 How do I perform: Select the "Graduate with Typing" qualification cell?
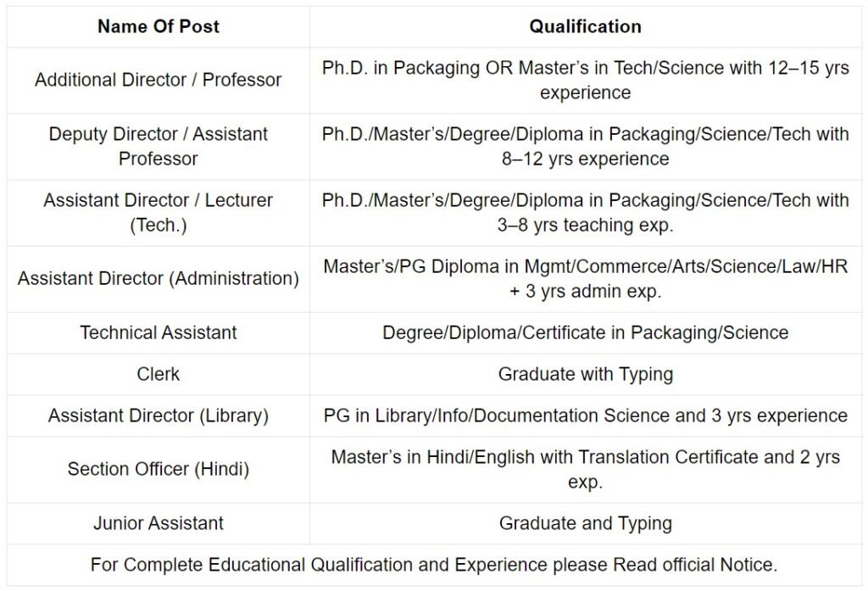pos(585,374)
